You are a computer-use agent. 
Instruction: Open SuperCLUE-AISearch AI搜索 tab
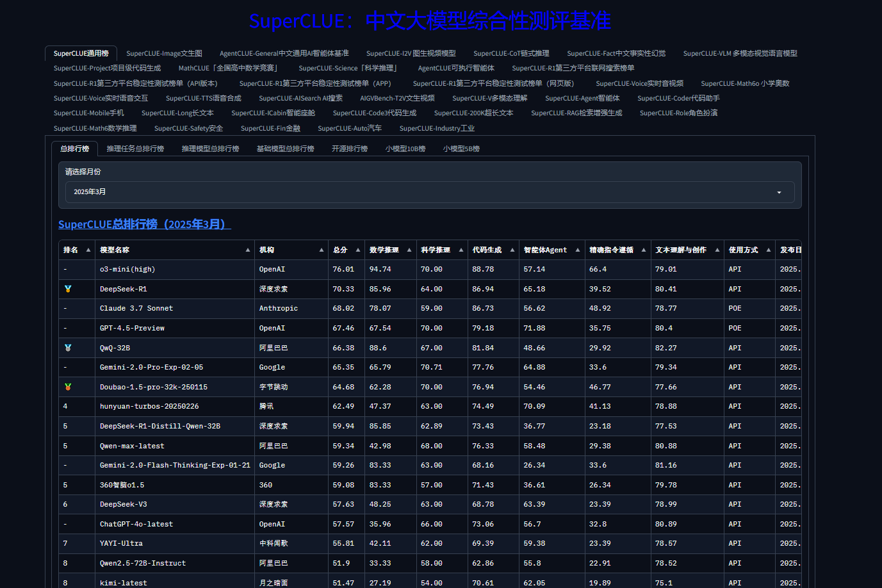[300, 98]
